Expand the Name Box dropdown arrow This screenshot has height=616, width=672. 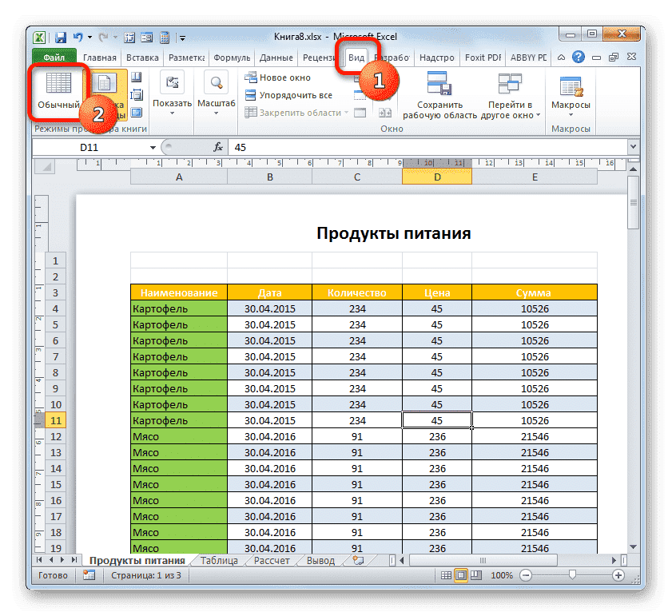(153, 148)
